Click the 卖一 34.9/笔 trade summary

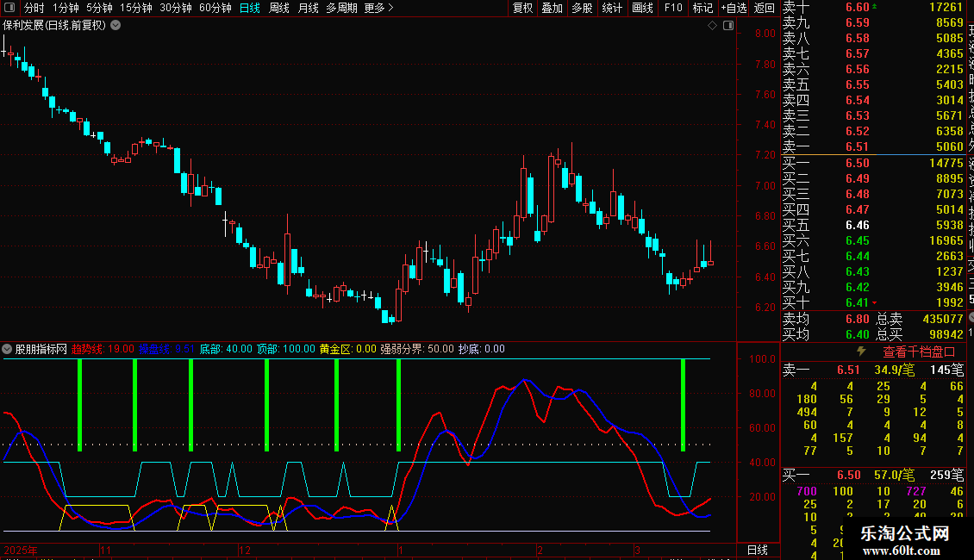click(894, 370)
